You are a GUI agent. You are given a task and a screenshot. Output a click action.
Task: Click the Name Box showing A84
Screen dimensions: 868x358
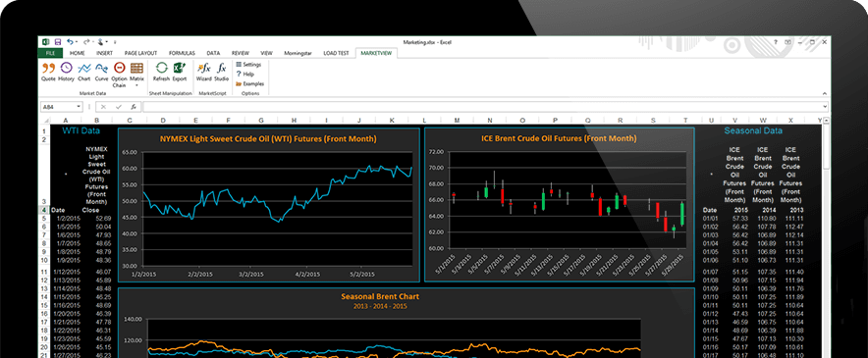click(58, 107)
